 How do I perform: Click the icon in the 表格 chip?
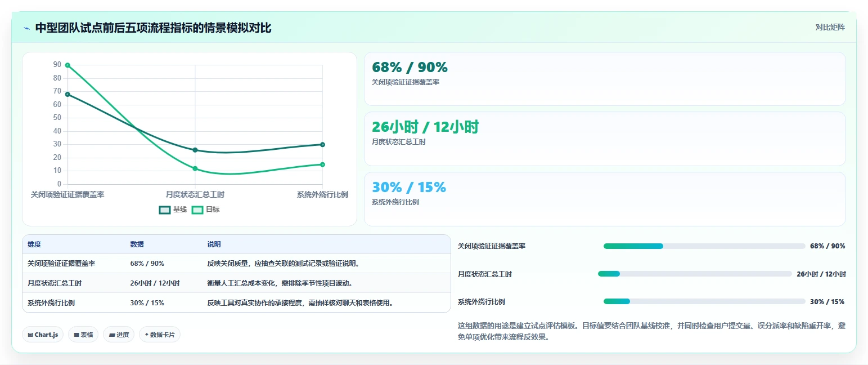77,335
